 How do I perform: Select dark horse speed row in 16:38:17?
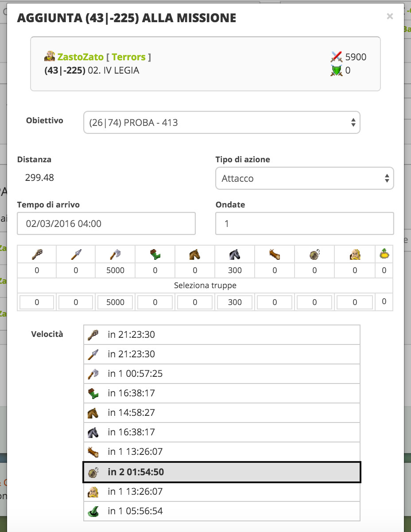point(221,432)
